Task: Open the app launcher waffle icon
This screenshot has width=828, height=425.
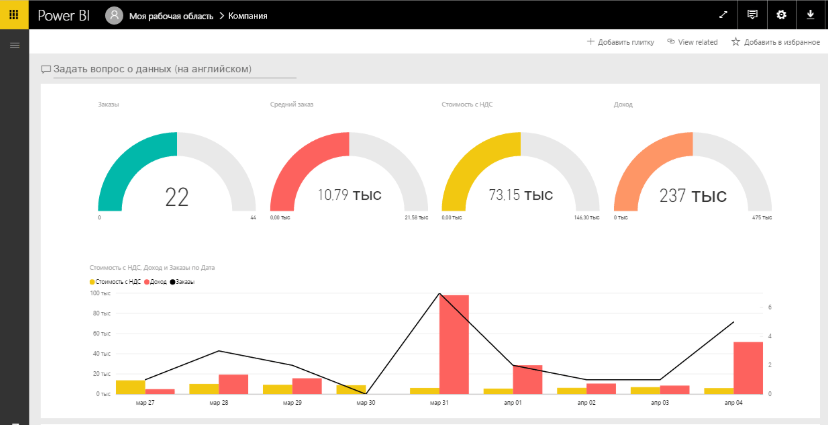Action: (x=14, y=15)
